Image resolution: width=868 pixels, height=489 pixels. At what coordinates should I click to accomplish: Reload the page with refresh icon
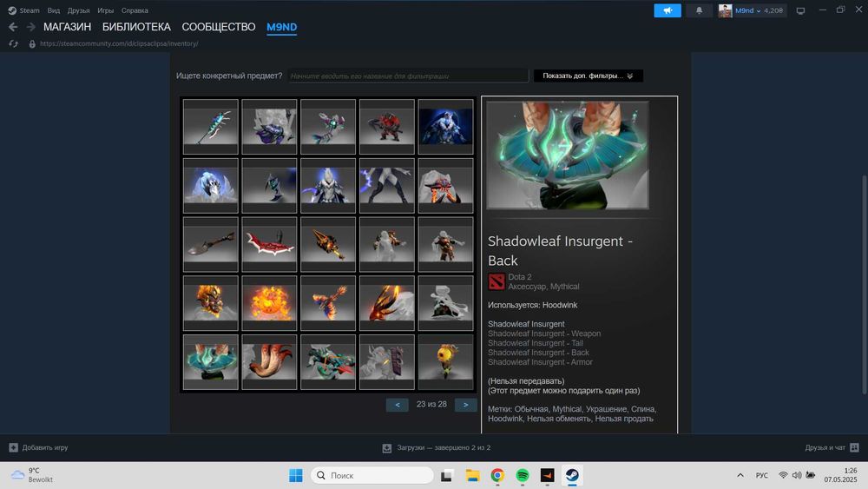(x=13, y=43)
